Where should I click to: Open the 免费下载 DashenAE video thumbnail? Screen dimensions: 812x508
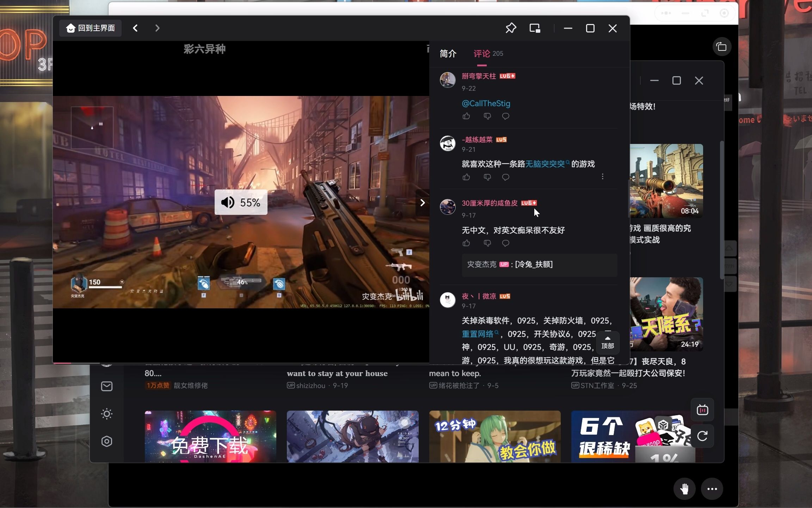pyautogui.click(x=210, y=437)
